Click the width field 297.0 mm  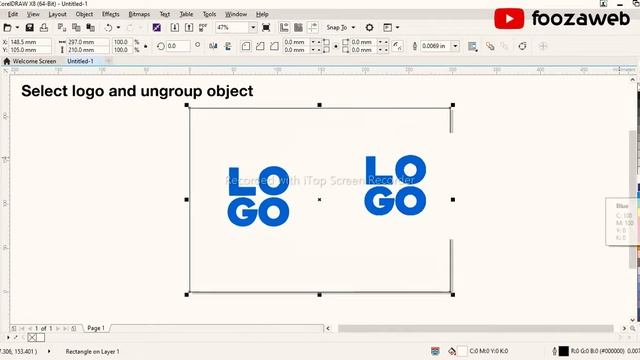[88, 42]
